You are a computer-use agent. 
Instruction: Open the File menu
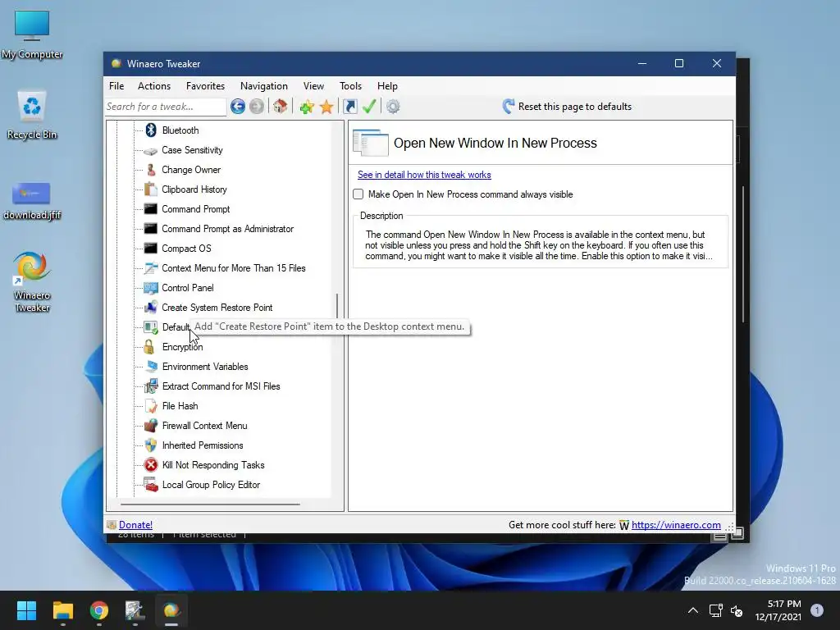point(116,86)
